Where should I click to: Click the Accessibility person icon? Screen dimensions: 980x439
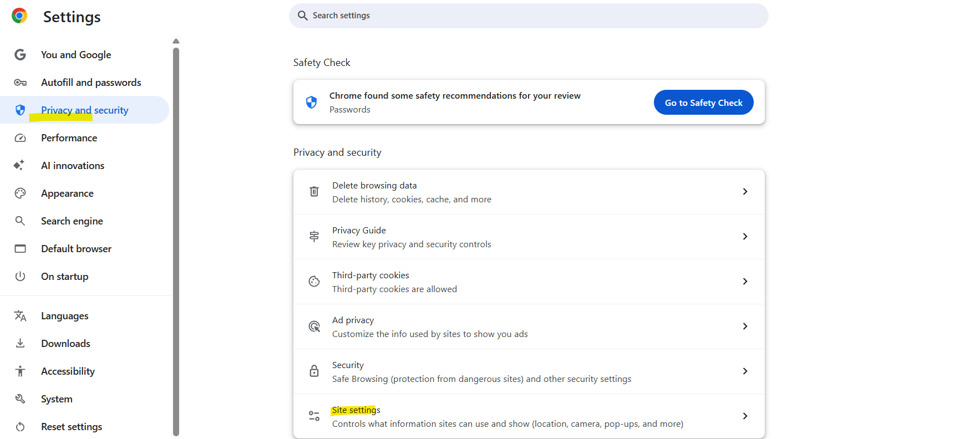(20, 371)
